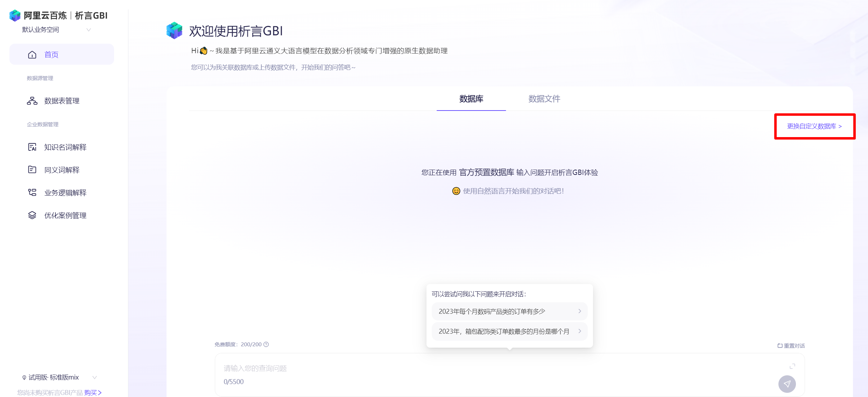Click the 同义词解释 folder icon
Viewport: 868px width, 397px height.
pos(32,170)
